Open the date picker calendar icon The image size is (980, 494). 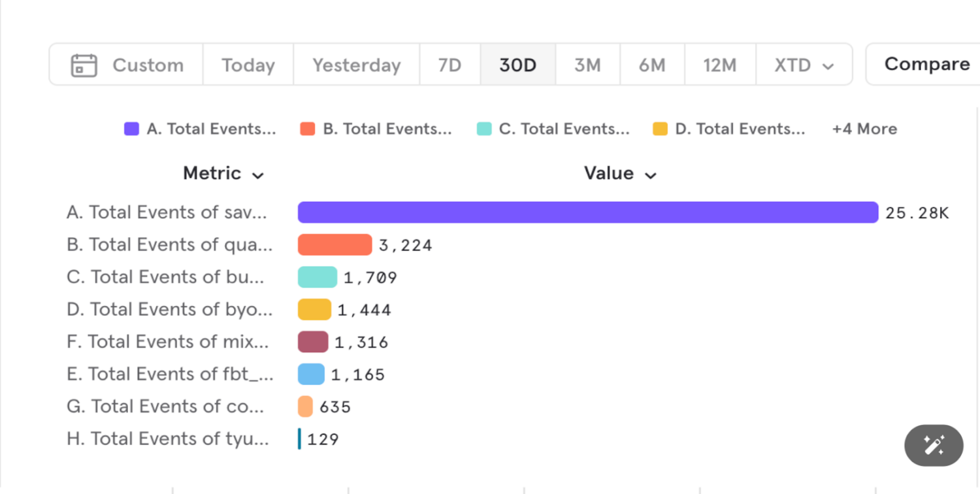click(85, 64)
